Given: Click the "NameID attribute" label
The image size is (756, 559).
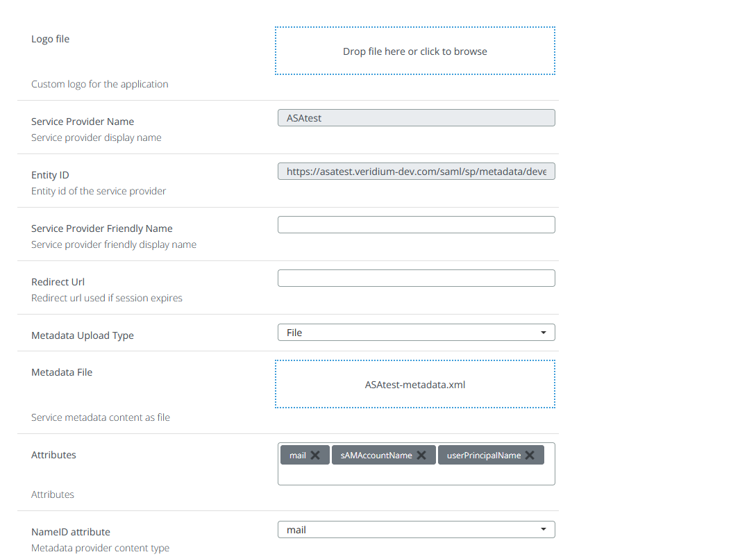Looking at the screenshot, I should 71,532.
